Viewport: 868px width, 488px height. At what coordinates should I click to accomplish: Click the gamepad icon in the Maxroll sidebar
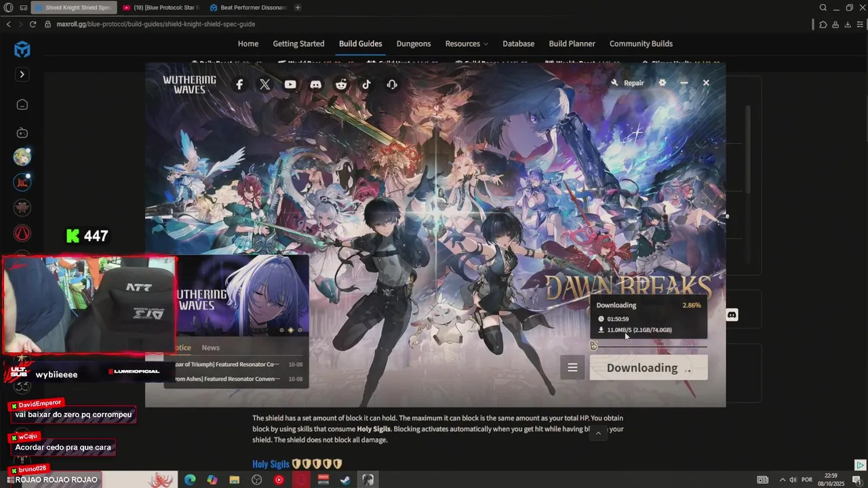(x=22, y=133)
